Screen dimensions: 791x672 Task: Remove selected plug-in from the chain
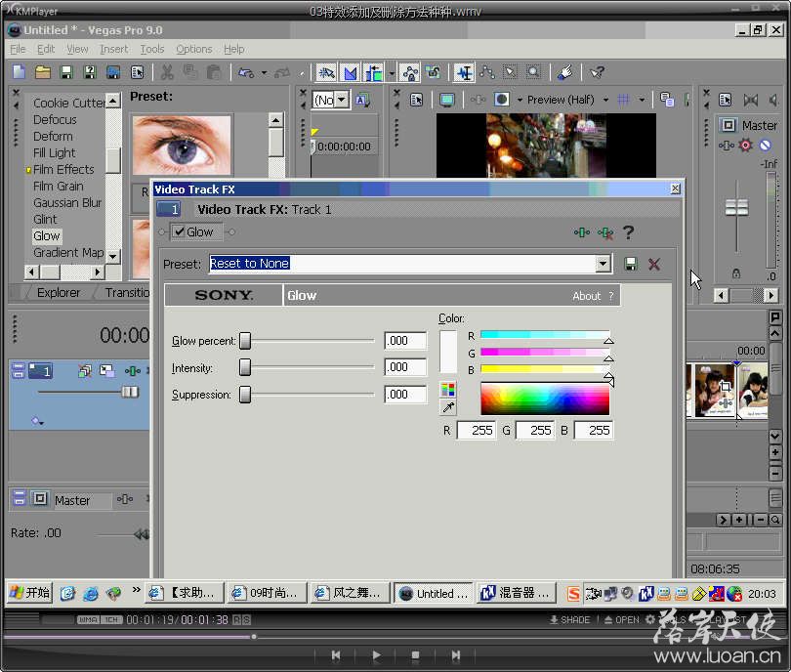coord(605,232)
